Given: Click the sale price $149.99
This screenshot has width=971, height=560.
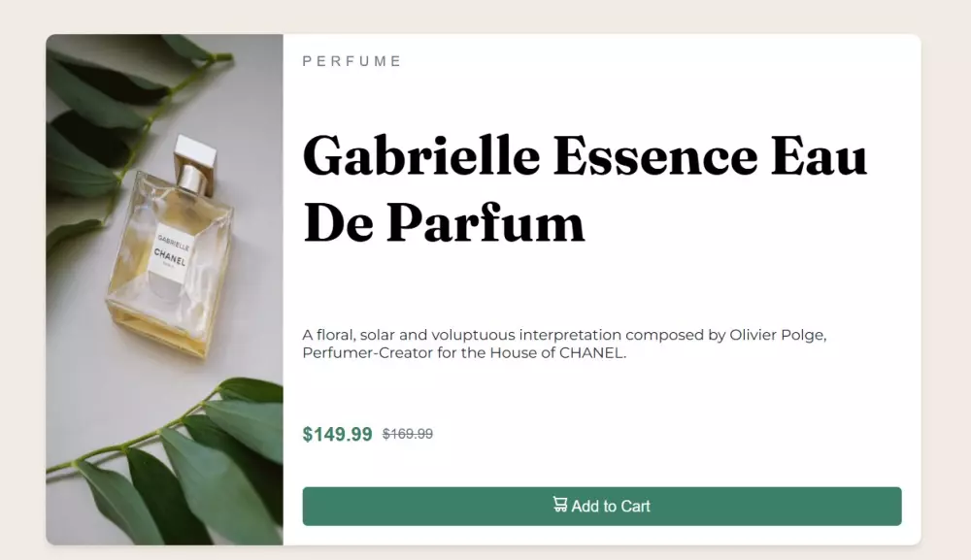Looking at the screenshot, I should [337, 434].
